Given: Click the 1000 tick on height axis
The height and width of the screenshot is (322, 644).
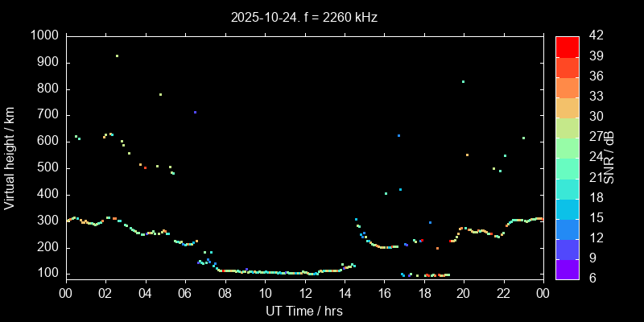Looking at the screenshot, I should 44,36.
